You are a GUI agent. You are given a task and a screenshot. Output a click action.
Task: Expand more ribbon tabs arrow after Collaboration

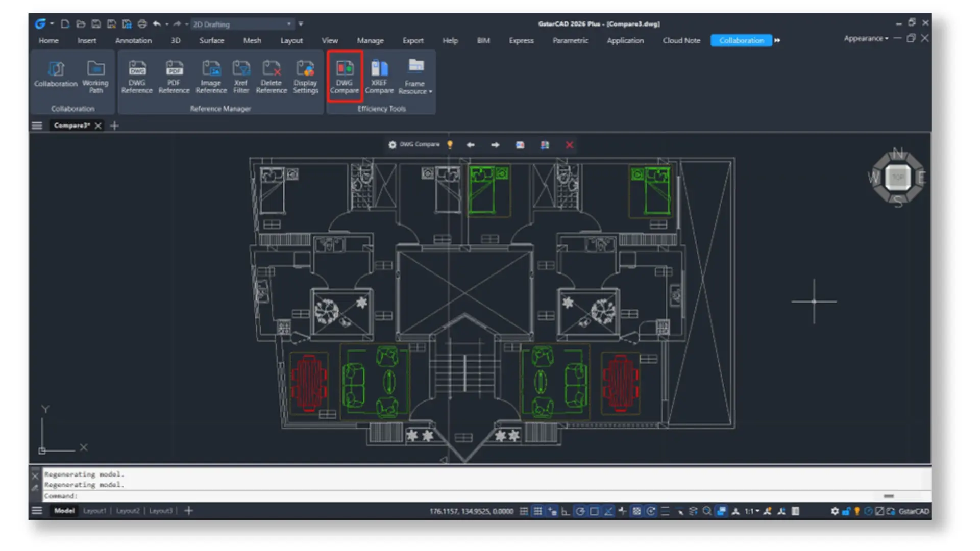pyautogui.click(x=777, y=40)
